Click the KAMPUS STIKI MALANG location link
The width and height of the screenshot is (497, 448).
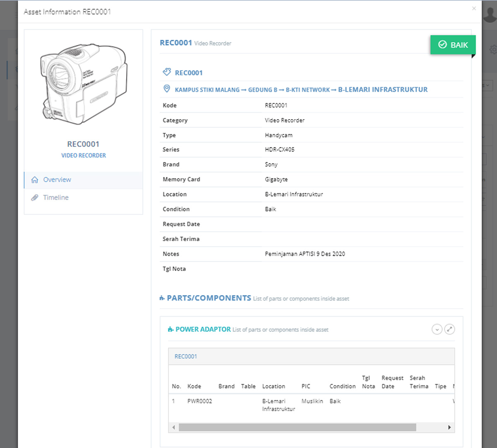(x=207, y=90)
